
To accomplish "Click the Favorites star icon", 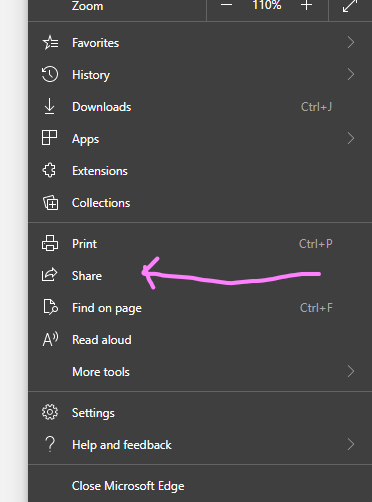I will click(x=50, y=43).
